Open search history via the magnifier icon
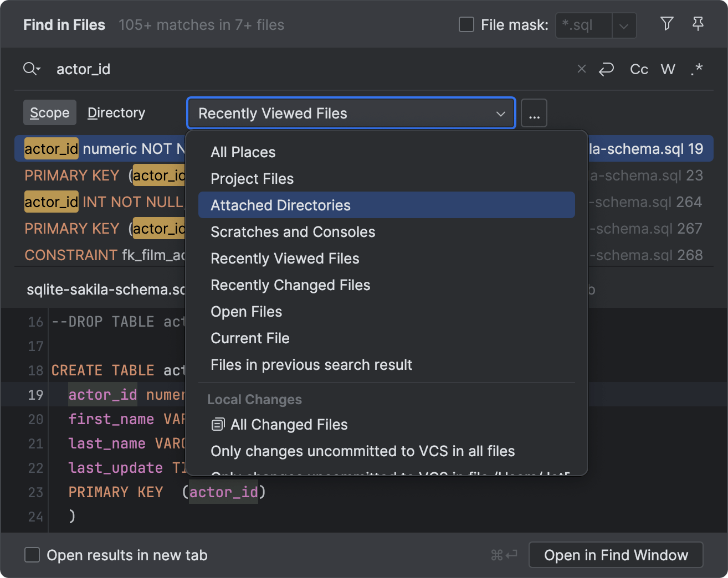728x578 pixels. tap(31, 69)
